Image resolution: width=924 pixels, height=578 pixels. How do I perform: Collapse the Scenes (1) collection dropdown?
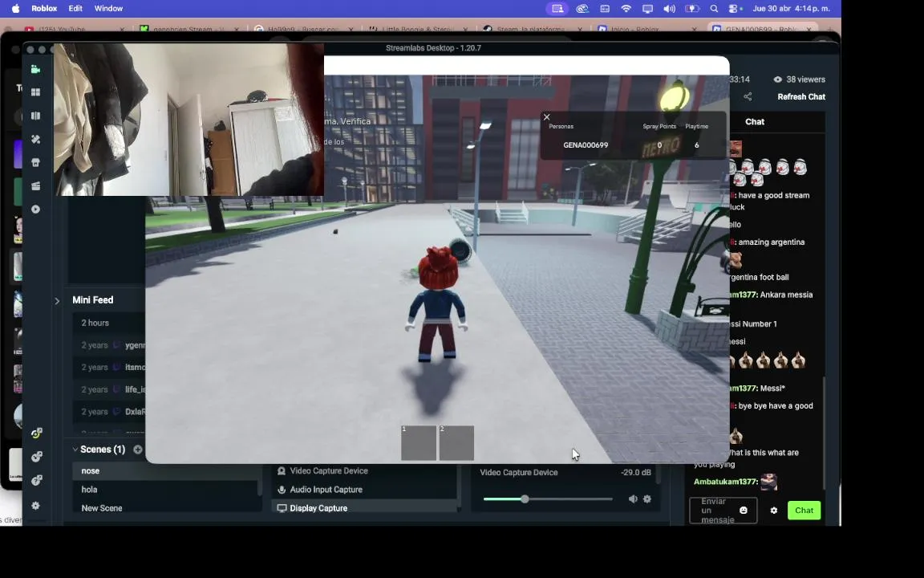pyautogui.click(x=75, y=450)
